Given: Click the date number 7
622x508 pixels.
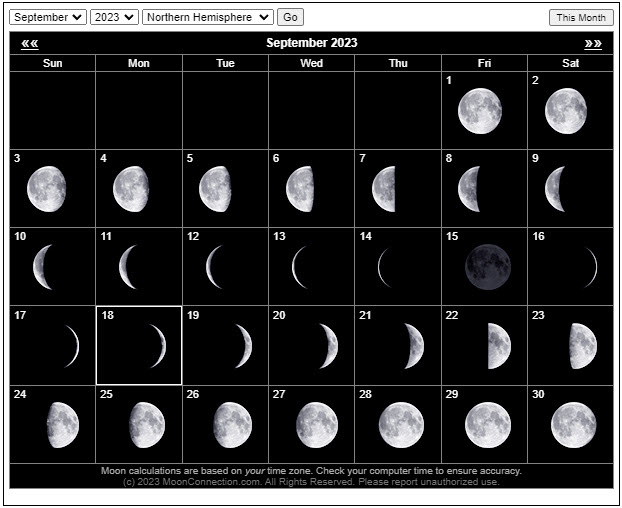Looking at the screenshot, I should click(x=362, y=158).
